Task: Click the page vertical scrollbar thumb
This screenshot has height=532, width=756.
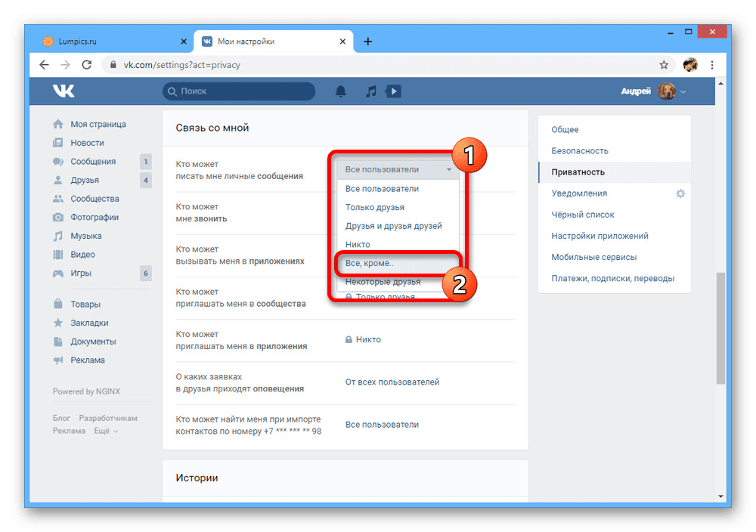Action: click(720, 329)
